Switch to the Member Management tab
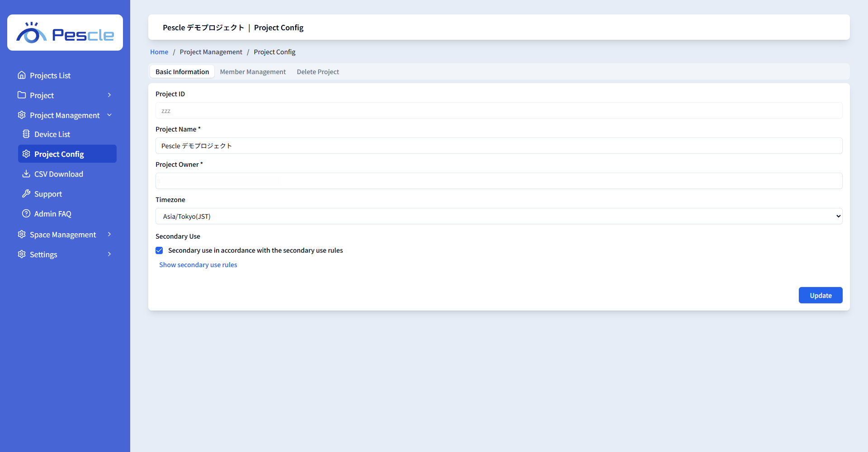The image size is (868, 452). pos(253,72)
